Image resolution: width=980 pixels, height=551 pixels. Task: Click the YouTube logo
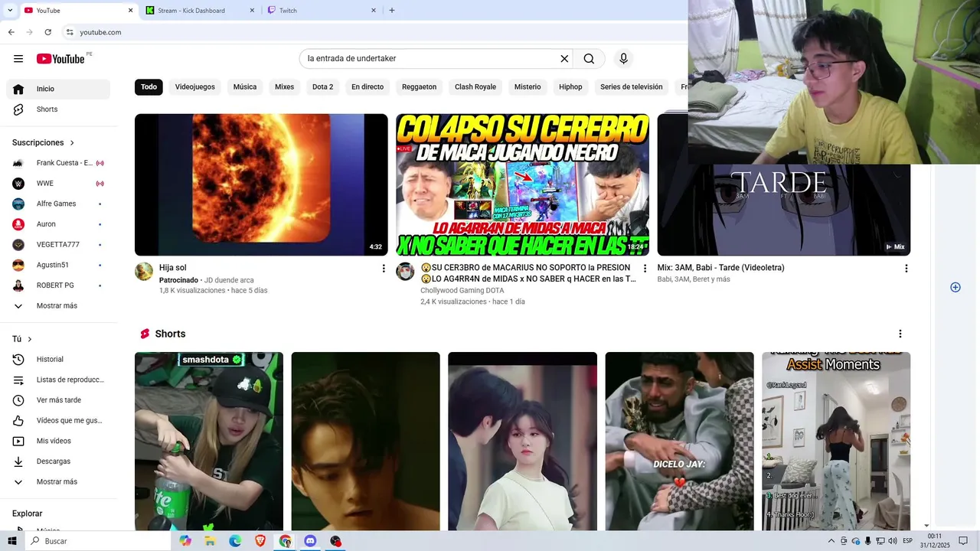pyautogui.click(x=60, y=59)
